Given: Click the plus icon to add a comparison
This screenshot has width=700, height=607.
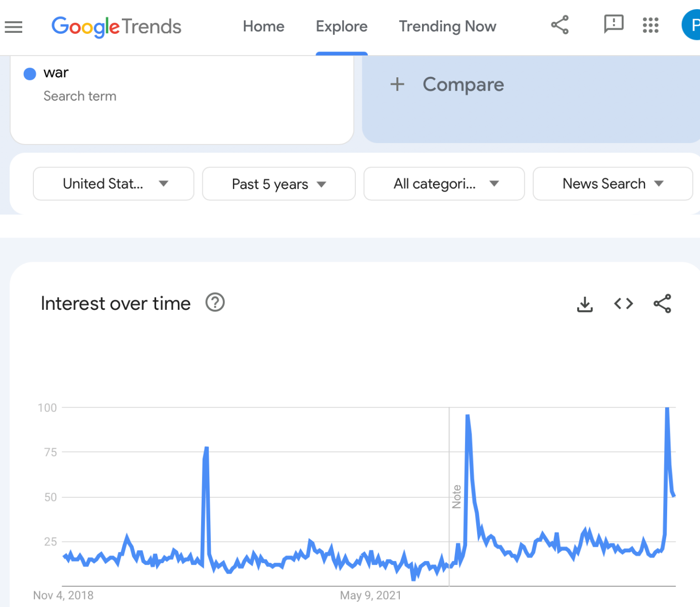Looking at the screenshot, I should (397, 84).
